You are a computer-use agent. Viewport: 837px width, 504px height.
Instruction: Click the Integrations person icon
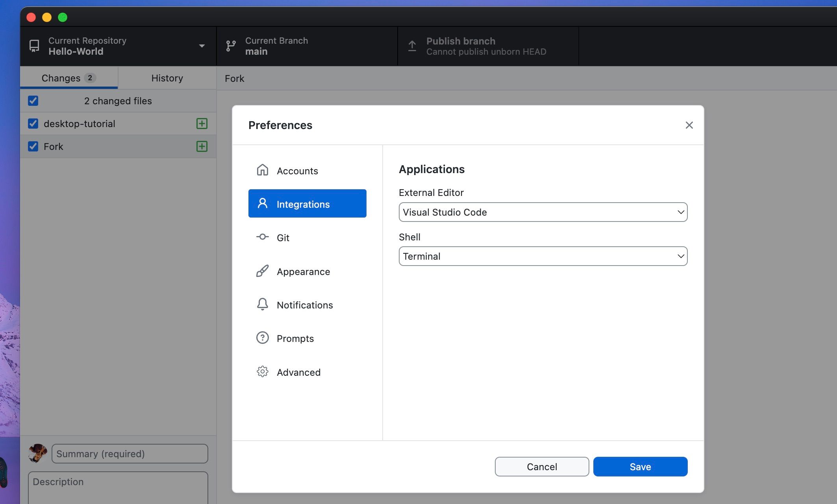pos(263,203)
